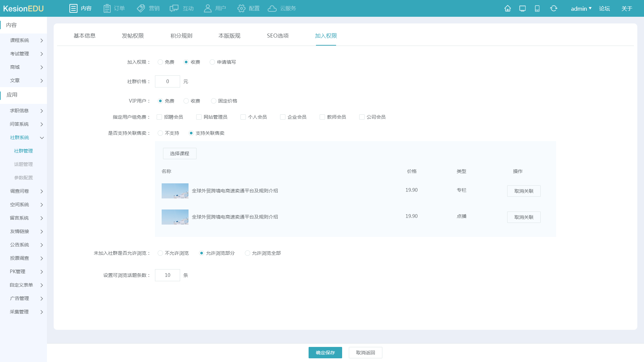Click the 社群价格 price input field
Screen dimensions: 644x362
coord(167,81)
